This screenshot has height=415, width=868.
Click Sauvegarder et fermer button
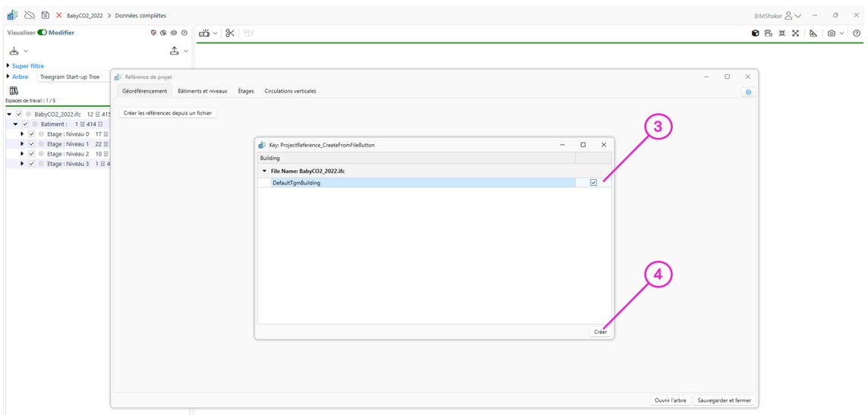[x=724, y=401]
